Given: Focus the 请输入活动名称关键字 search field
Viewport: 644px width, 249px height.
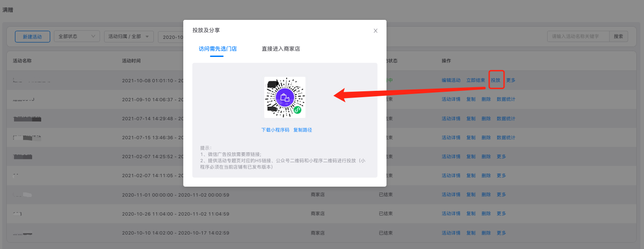Looking at the screenshot, I should (x=578, y=37).
